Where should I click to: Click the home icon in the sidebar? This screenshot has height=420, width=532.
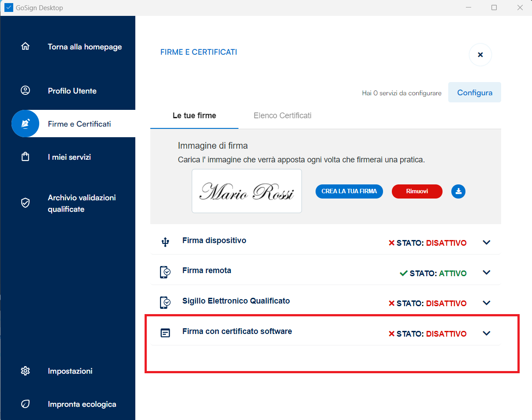click(x=26, y=46)
